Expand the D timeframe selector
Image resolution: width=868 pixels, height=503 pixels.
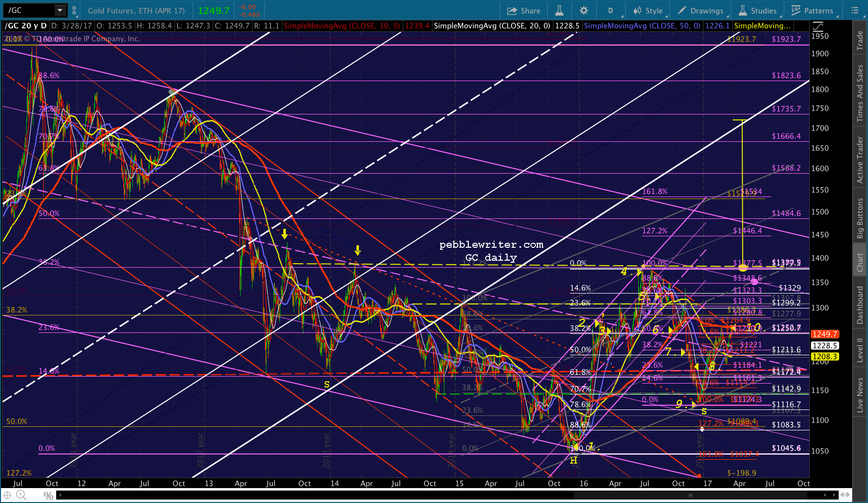[610, 10]
